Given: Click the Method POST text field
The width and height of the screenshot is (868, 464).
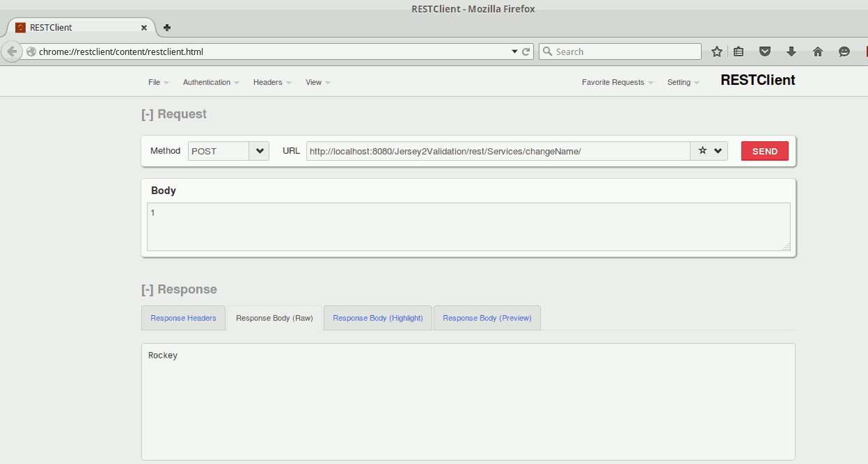Looking at the screenshot, I should point(219,151).
